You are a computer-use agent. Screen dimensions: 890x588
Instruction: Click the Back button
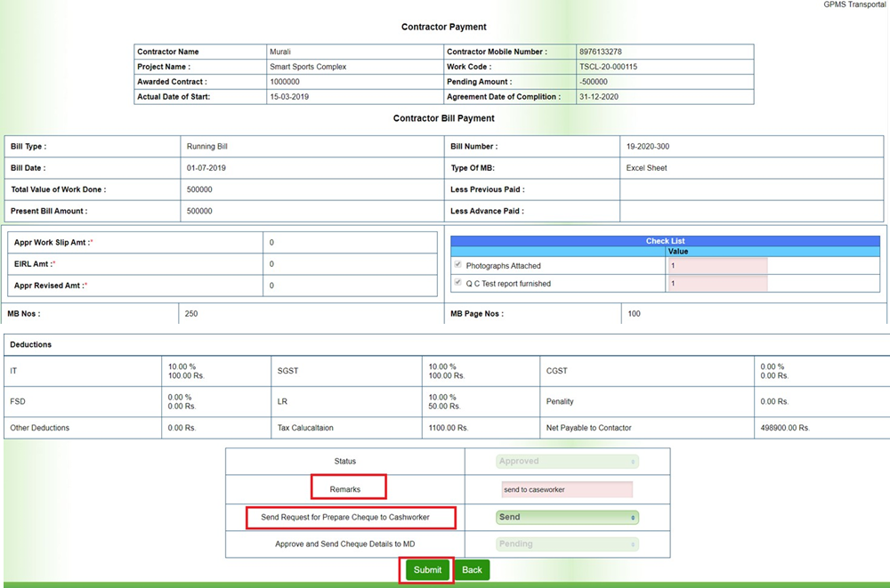click(472, 570)
